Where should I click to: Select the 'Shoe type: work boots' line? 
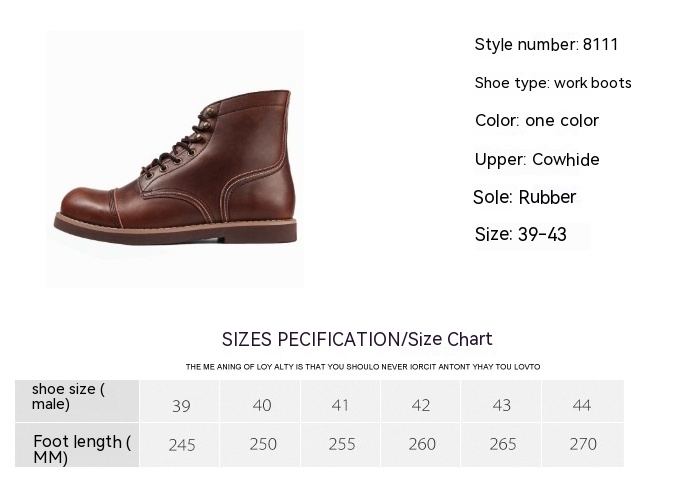click(553, 83)
